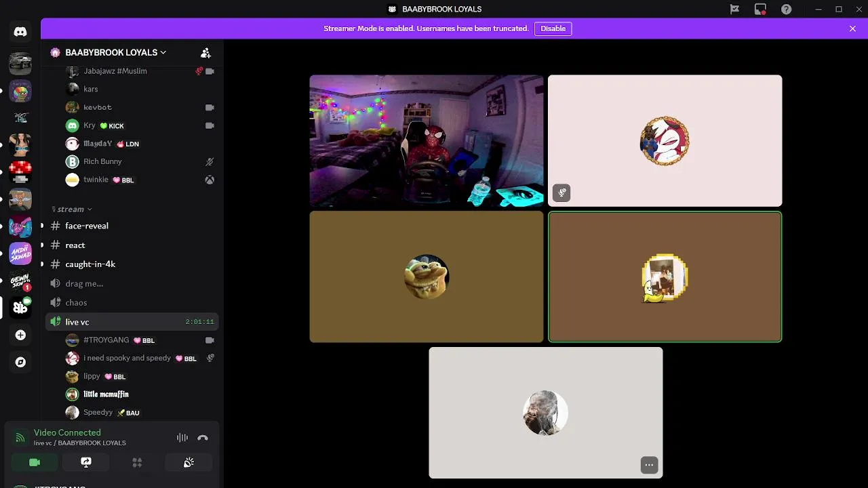Screen dimensions: 868x488
Task: Select the Xbox icon next to twinkie
Action: click(x=210, y=180)
